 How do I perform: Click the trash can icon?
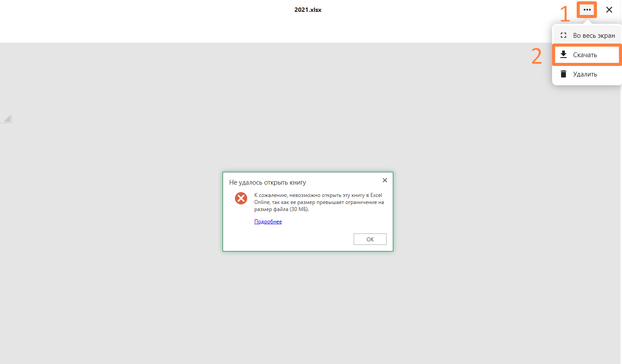coord(563,74)
